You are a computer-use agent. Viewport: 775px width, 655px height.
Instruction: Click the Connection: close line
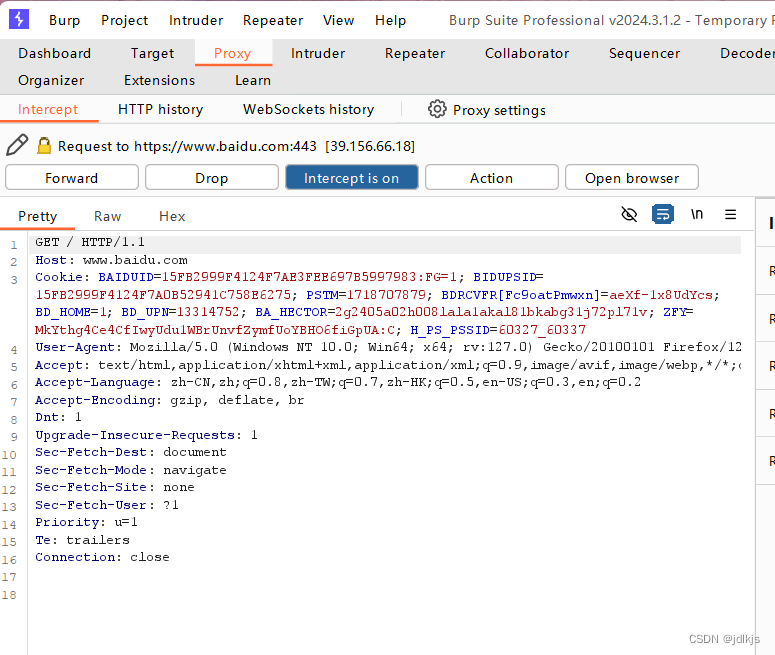[102, 557]
